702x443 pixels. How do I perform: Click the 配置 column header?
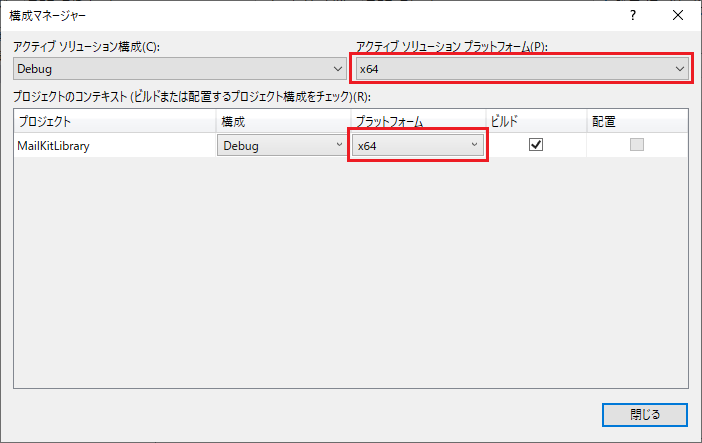(x=638, y=121)
